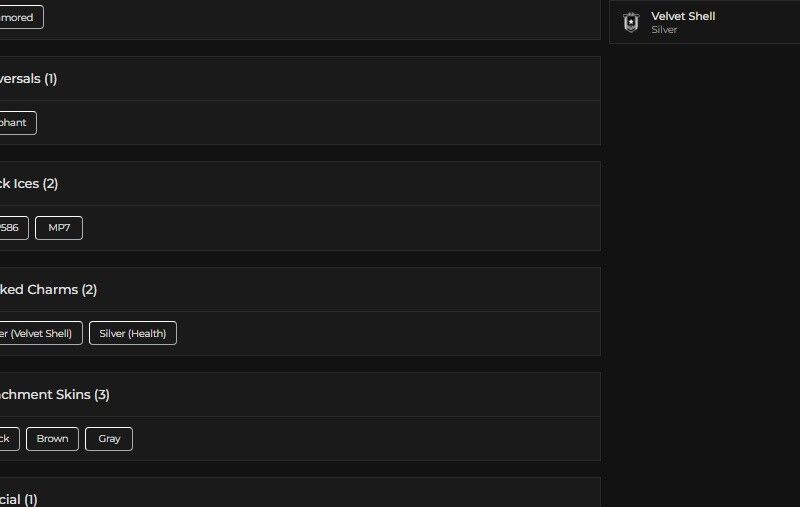This screenshot has width=800, height=507.
Task: Choose the Brown attachment skin tag
Action: pyautogui.click(x=52, y=439)
